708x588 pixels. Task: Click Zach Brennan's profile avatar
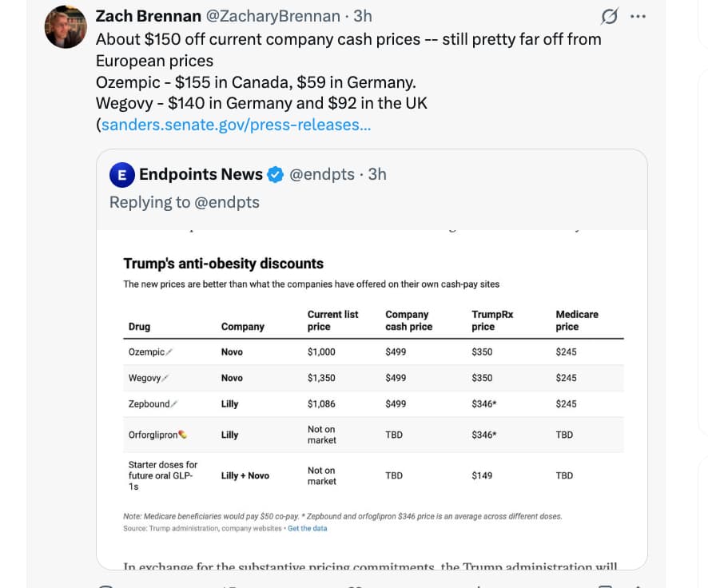[65, 28]
